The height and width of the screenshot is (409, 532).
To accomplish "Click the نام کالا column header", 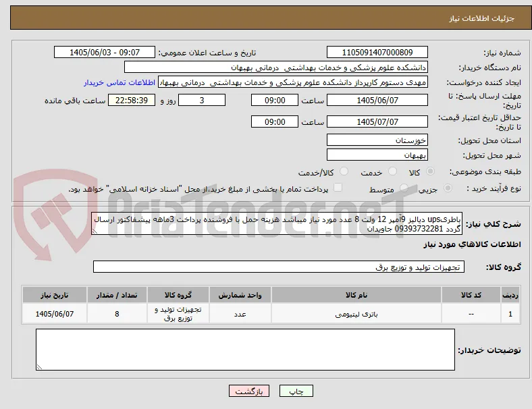I will pyautogui.click(x=356, y=295).
